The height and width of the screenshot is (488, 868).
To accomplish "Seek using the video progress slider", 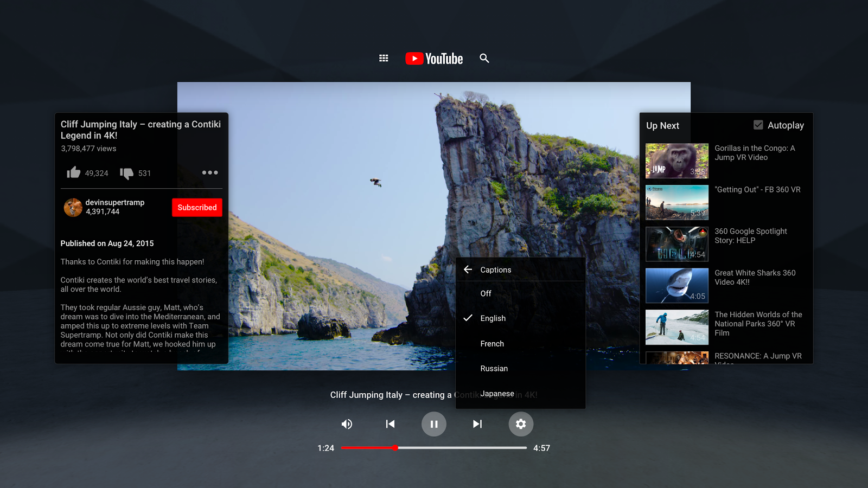I will coord(396,448).
